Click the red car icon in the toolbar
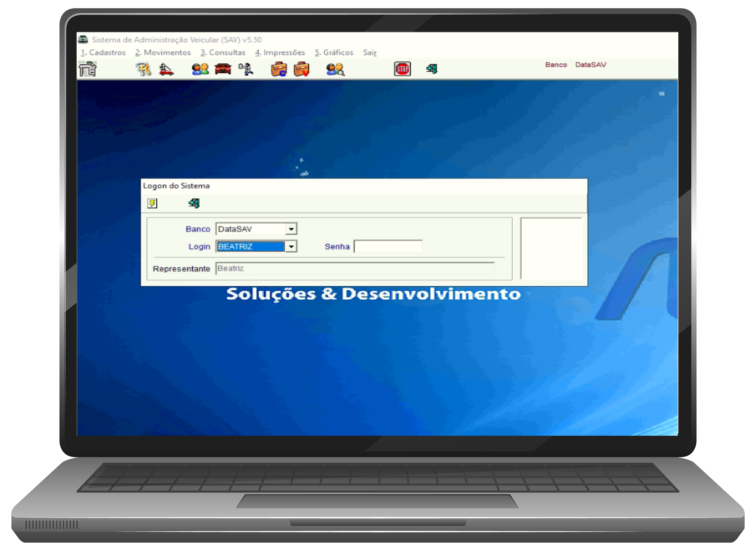Viewport: 756px width, 551px height. [x=223, y=69]
